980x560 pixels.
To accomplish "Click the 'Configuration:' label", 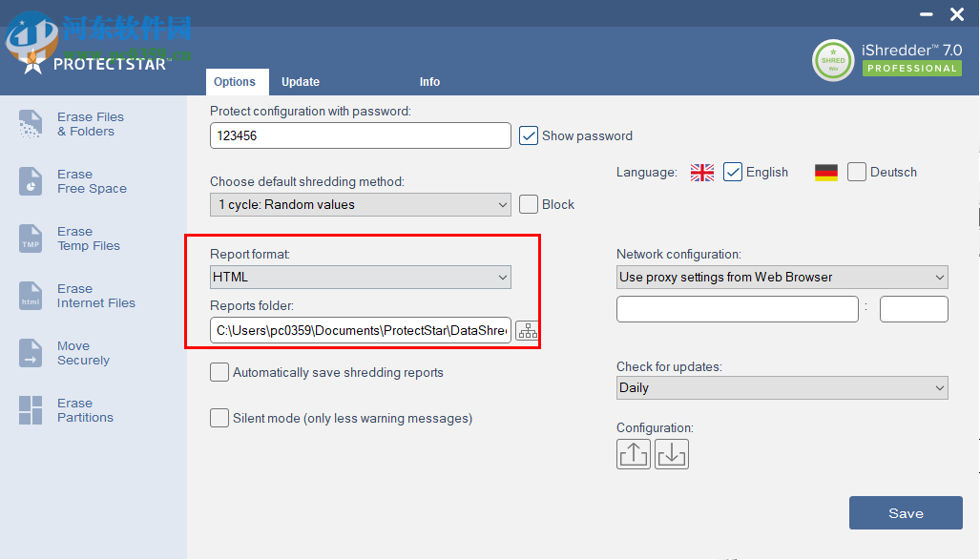I will (655, 428).
